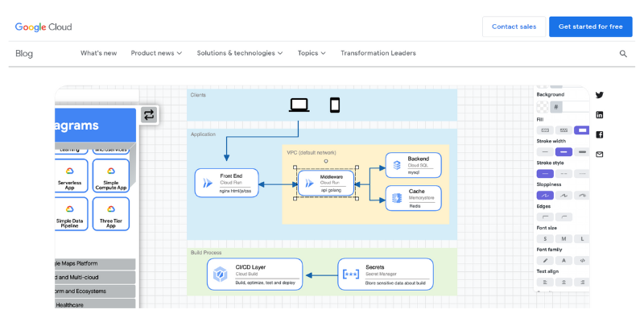Choose hand-drawn Font family pencil icon
The width and height of the screenshot is (644, 322).
coord(545,260)
